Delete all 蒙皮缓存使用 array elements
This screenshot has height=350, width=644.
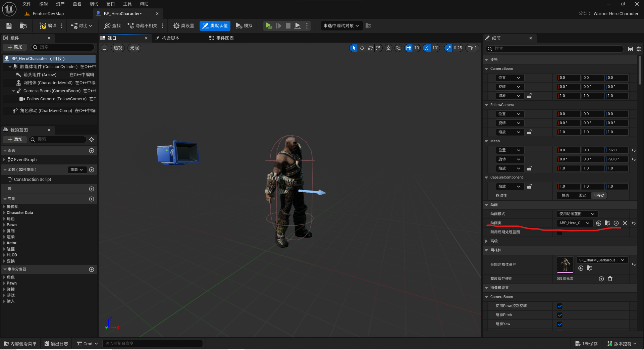610,279
